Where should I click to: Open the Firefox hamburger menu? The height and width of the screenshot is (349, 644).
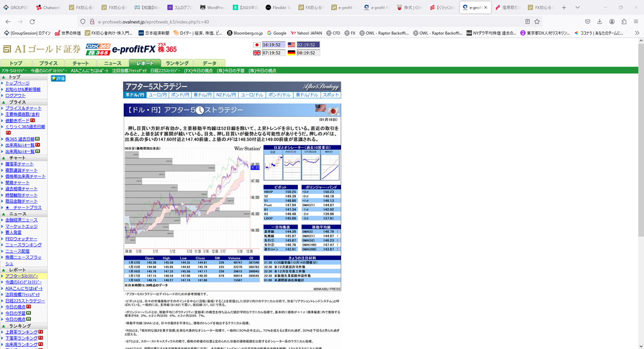pos(636,22)
